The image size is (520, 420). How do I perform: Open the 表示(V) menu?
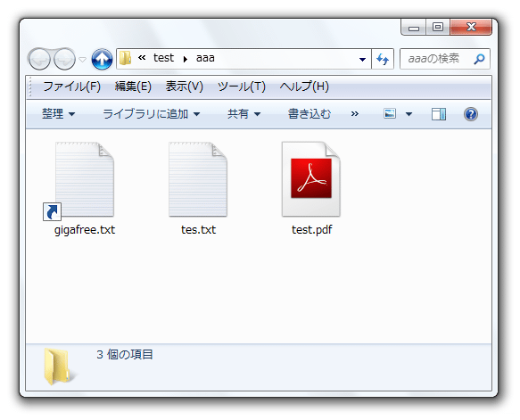(184, 86)
